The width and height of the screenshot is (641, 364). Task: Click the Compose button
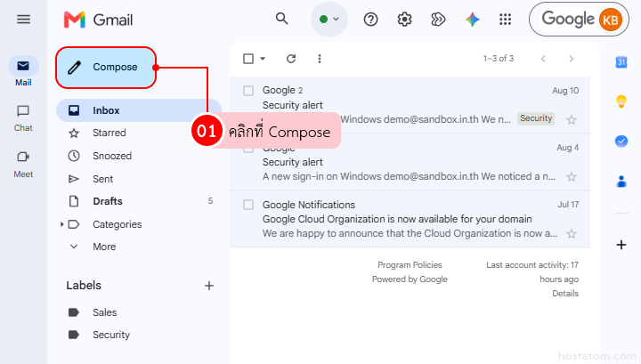click(106, 68)
